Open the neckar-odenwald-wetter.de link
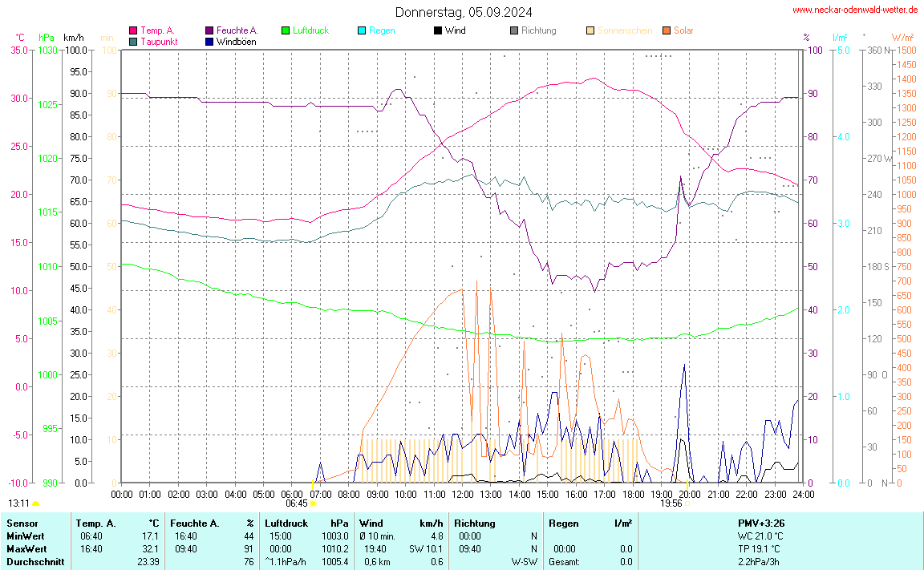The image size is (924, 570). tap(855, 10)
